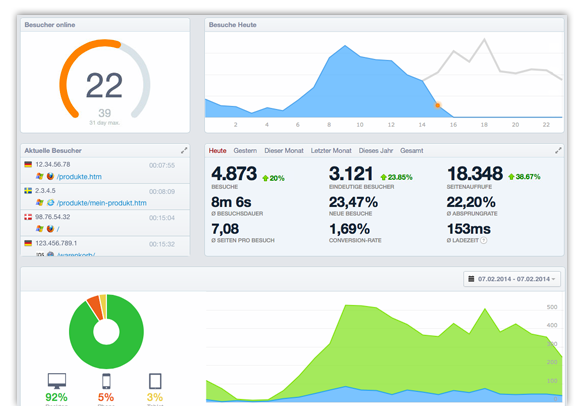
Task: Click Internet Explorer icon beside /produkte/mein-produkt.htm
Action: coord(50,203)
